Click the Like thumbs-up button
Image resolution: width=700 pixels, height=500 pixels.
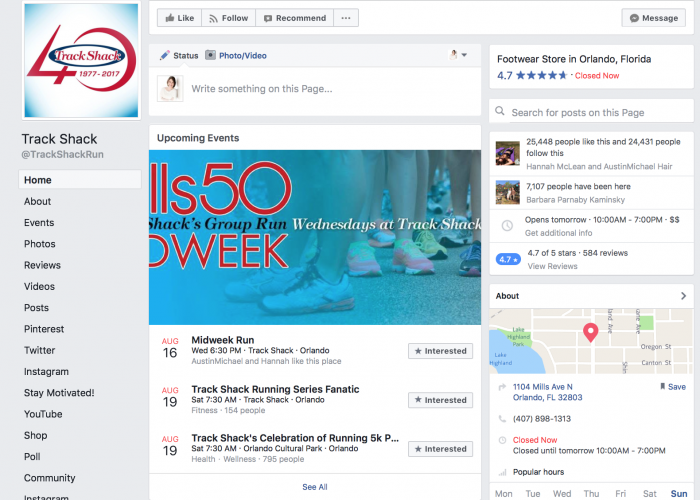click(179, 18)
